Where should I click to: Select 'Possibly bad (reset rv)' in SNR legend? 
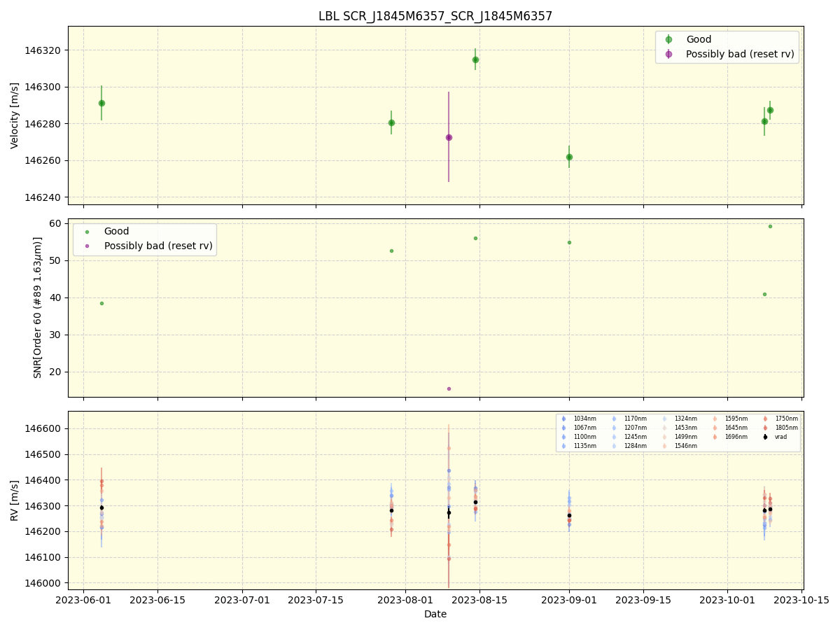click(x=157, y=246)
